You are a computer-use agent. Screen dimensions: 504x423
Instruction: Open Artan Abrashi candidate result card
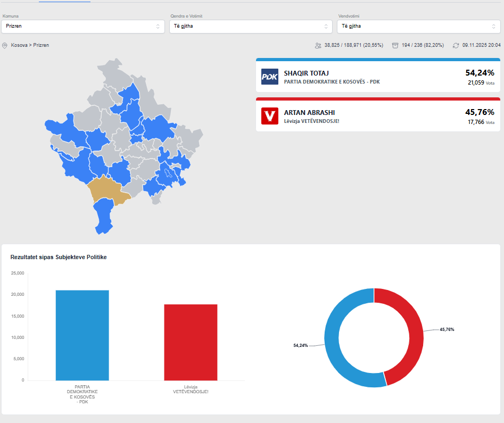click(378, 116)
